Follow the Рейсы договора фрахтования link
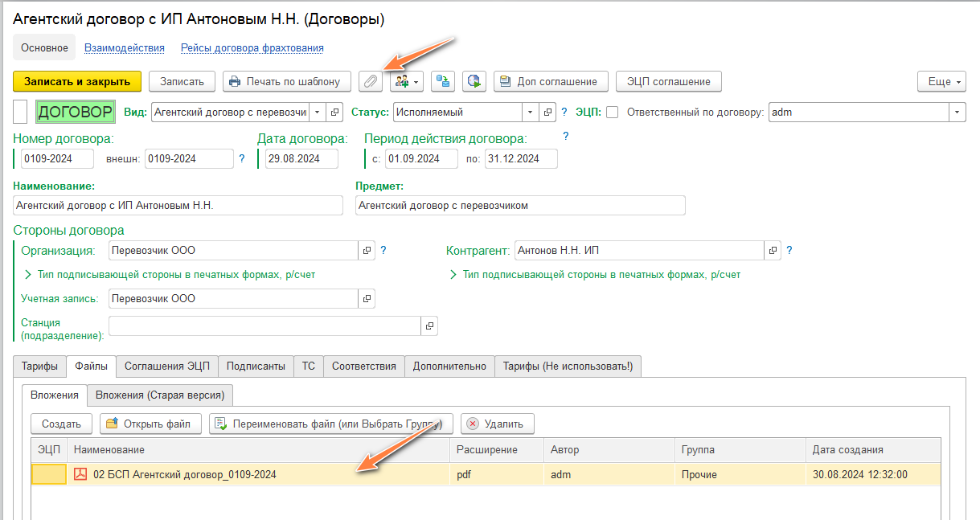980x520 pixels. point(252,48)
